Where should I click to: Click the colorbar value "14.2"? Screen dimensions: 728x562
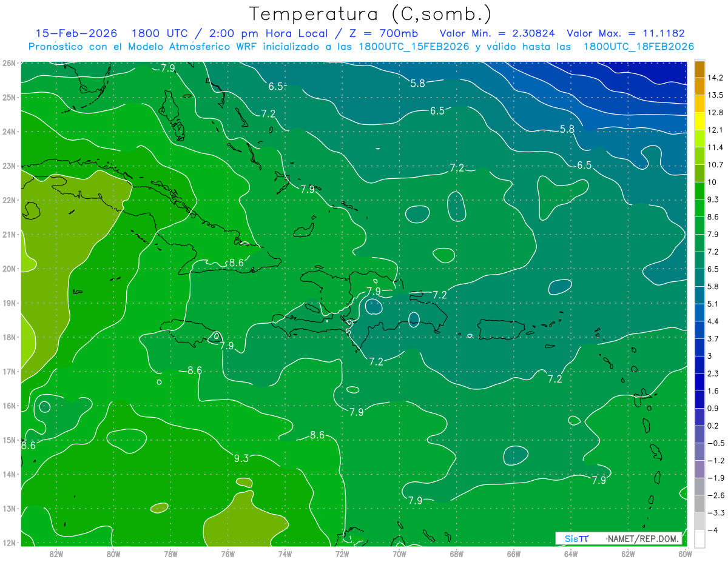click(x=715, y=78)
